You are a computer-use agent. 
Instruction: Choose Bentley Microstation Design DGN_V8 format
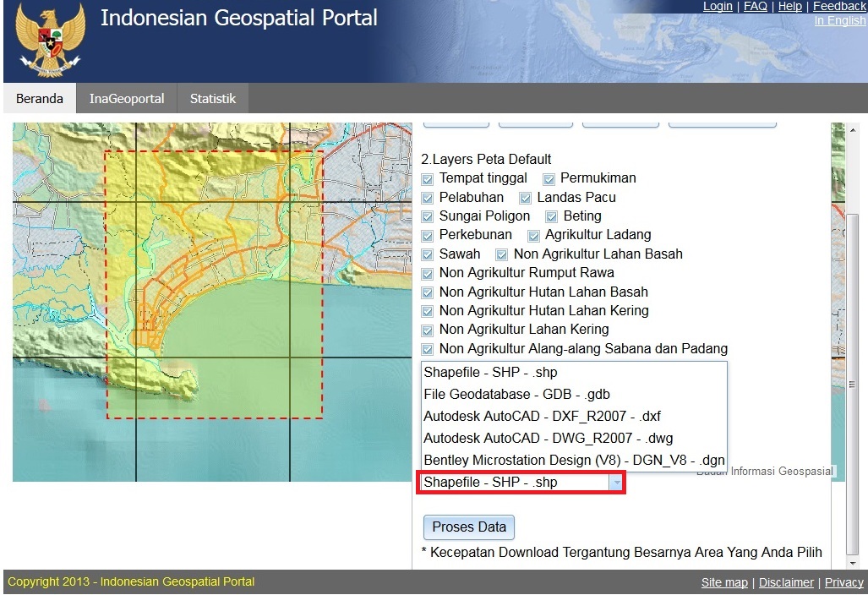pyautogui.click(x=574, y=460)
